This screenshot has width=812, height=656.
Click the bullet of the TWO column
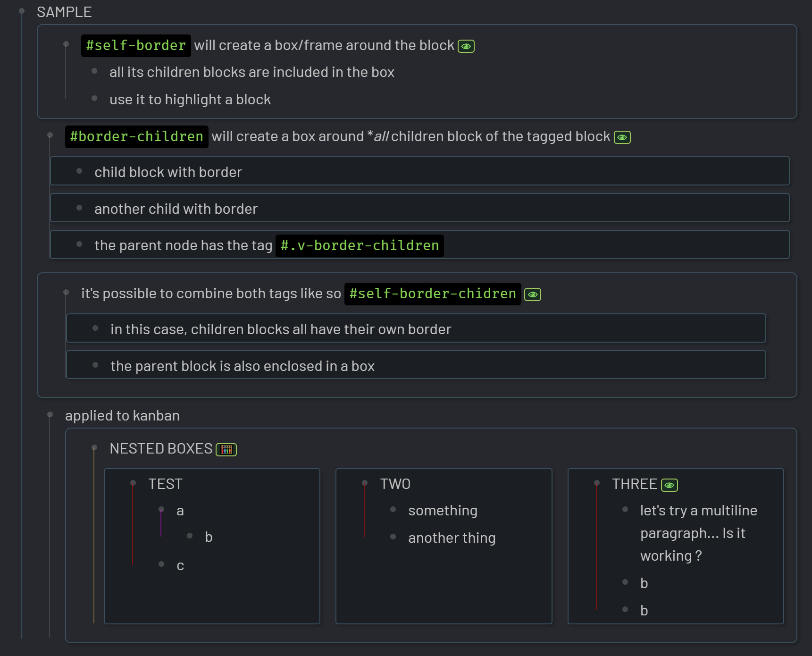[365, 483]
